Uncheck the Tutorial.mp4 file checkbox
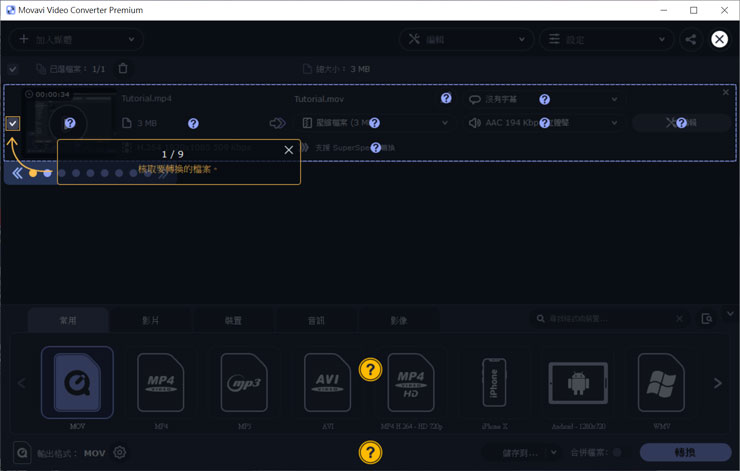 13,124
